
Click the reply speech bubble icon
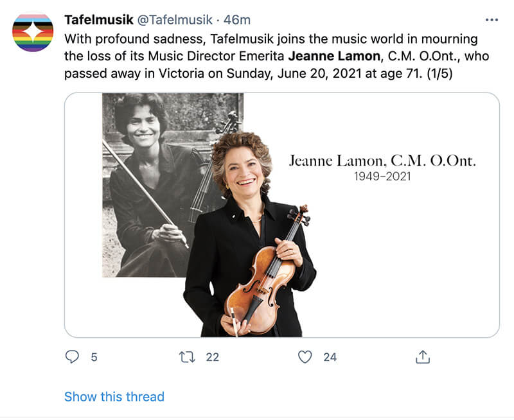coord(73,356)
